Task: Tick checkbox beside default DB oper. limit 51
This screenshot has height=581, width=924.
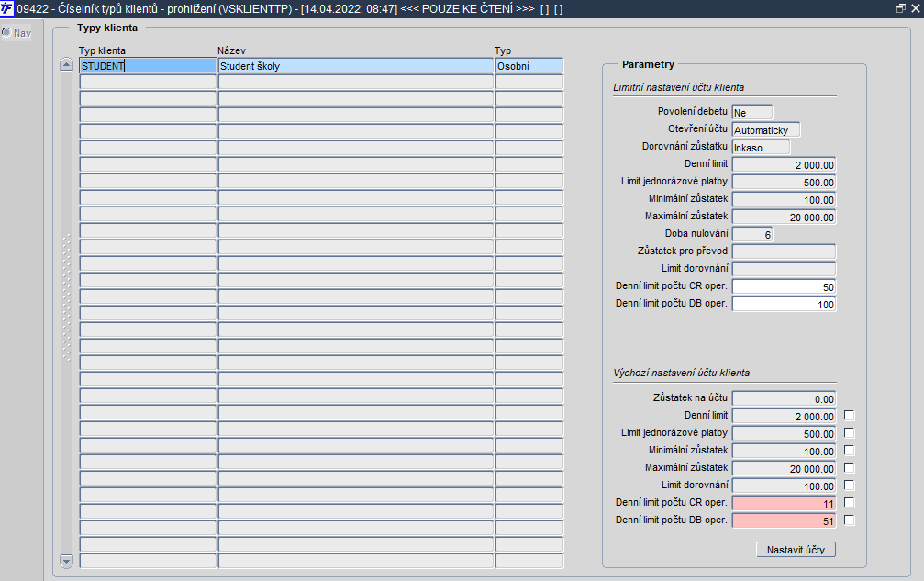Action: 849,520
